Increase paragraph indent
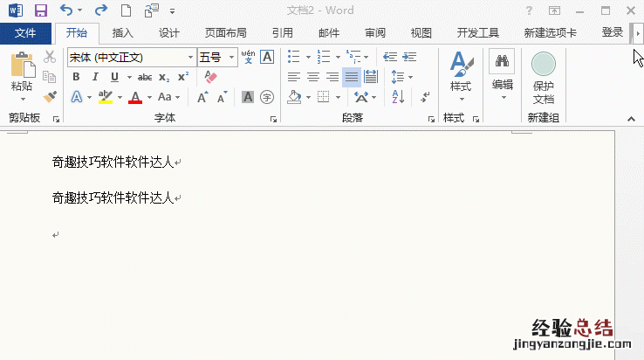Viewport: 644px width, 360px height. point(409,57)
